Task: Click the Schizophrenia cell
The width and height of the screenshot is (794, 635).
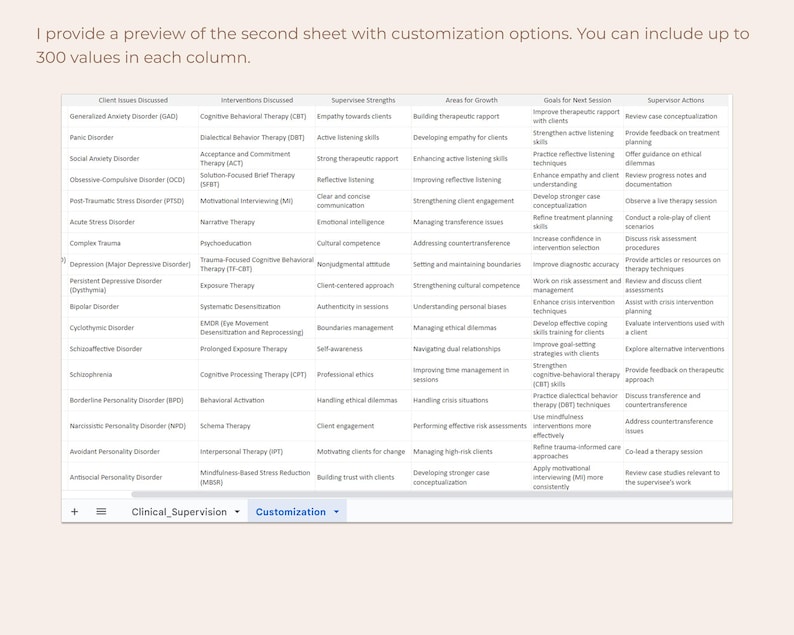Action: pos(133,375)
